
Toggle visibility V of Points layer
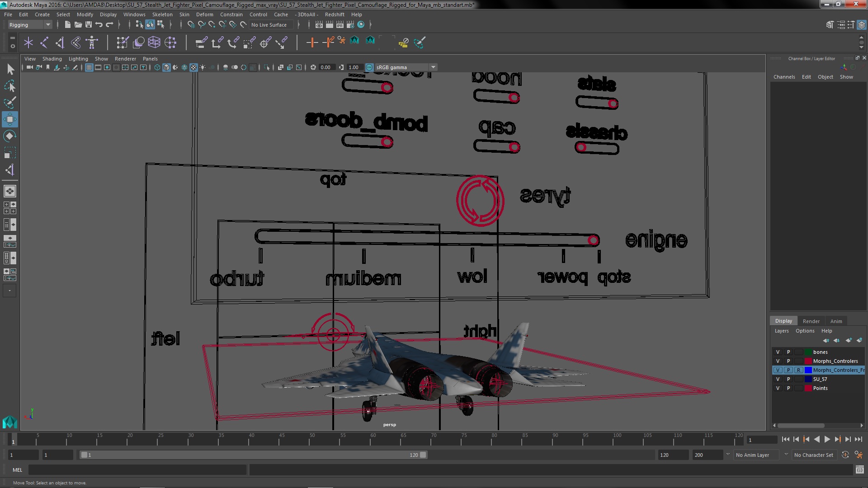pos(778,388)
